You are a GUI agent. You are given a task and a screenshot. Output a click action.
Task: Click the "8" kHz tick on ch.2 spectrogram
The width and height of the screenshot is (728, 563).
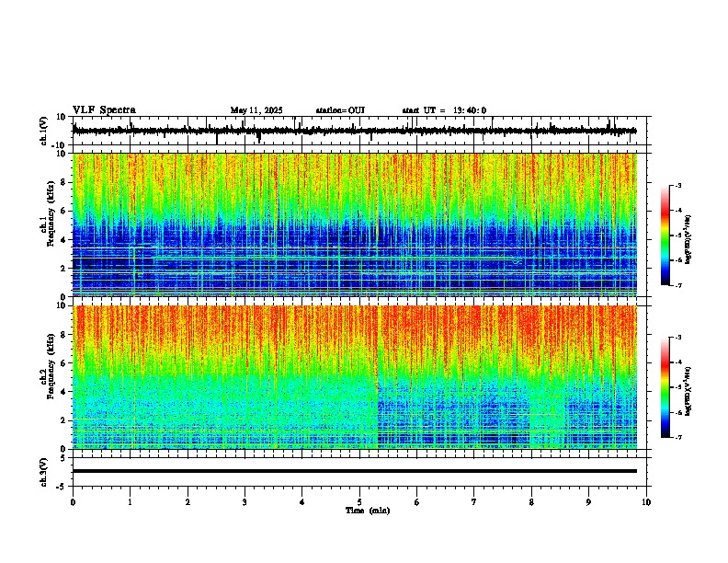[x=63, y=335]
